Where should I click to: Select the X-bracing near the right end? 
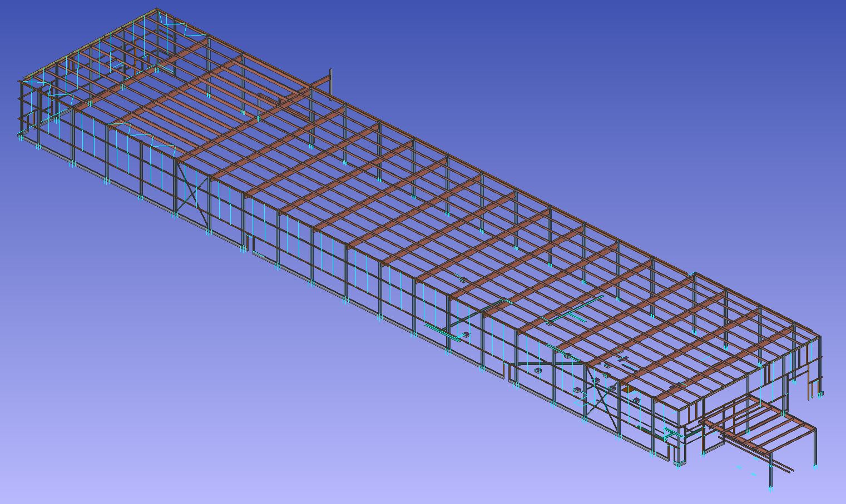coord(600,396)
